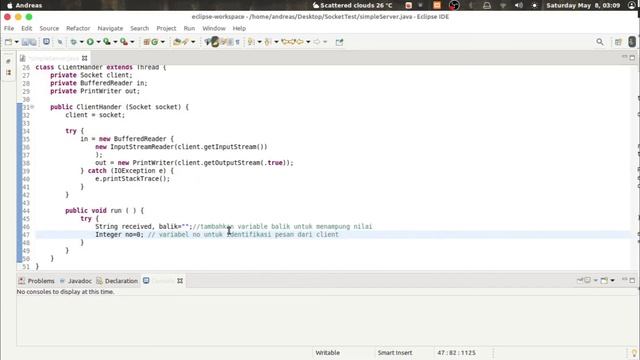
Task: Click the toolbar search magnifier icon
Action: pos(600,42)
